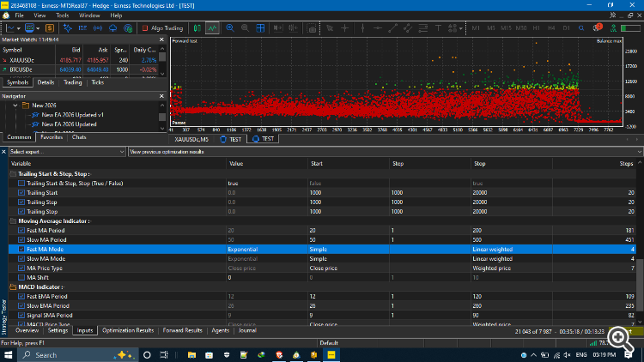Viewport: 644px width, 362px height.
Task: Collapse the MACD Indicator group
Action: [x=13, y=287]
